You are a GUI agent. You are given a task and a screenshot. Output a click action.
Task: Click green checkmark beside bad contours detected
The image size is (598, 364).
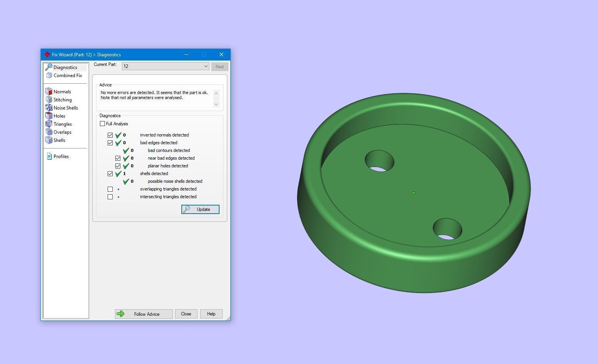(126, 150)
